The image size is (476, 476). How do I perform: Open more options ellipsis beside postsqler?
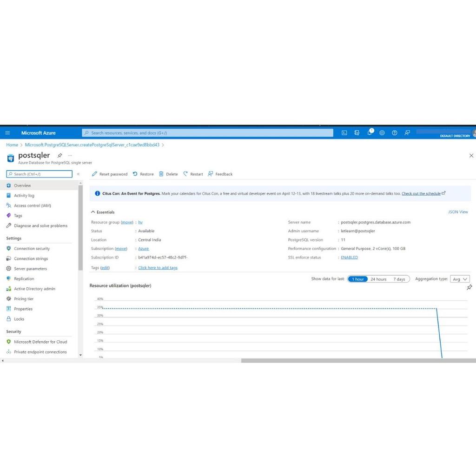click(70, 155)
